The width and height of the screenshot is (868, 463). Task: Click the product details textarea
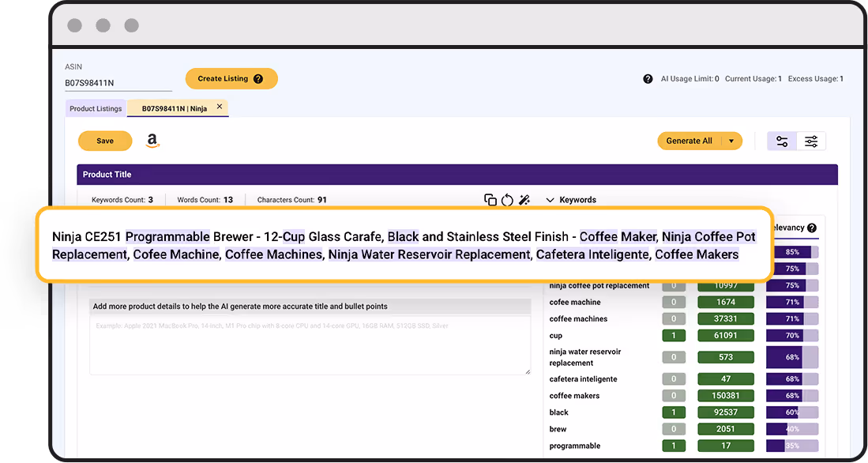coord(310,345)
